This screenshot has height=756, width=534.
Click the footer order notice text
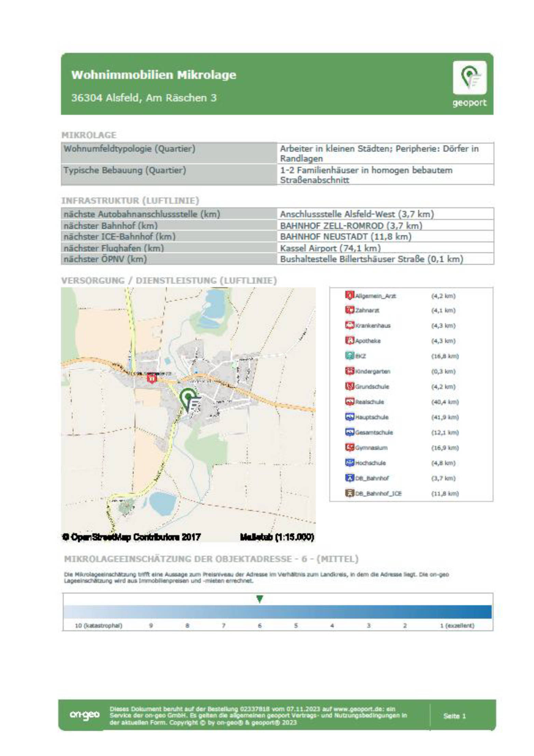coord(258,715)
